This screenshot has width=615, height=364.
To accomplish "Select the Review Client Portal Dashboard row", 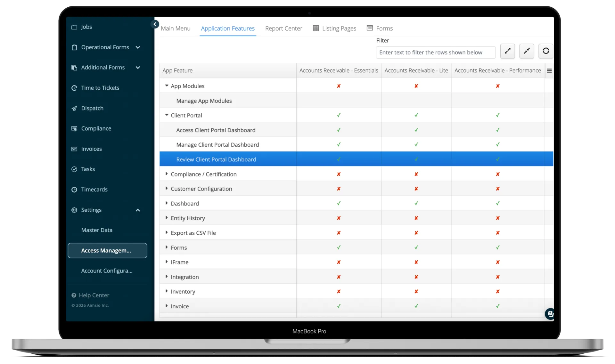I will point(356,159).
